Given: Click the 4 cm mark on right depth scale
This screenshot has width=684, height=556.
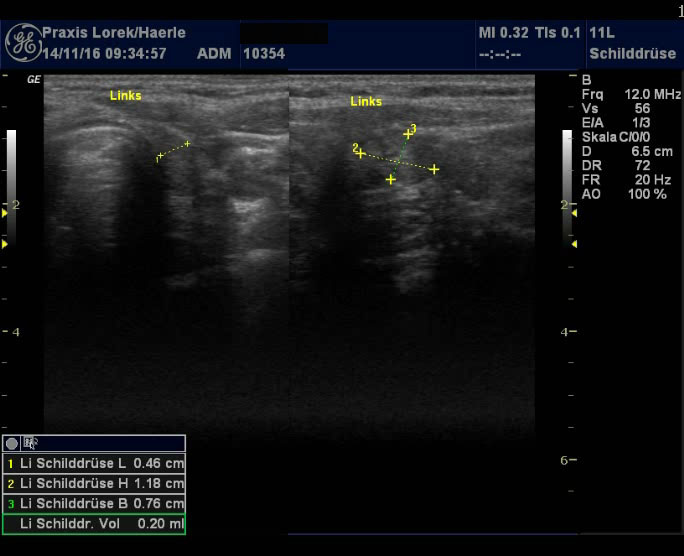Looking at the screenshot, I should point(565,331).
